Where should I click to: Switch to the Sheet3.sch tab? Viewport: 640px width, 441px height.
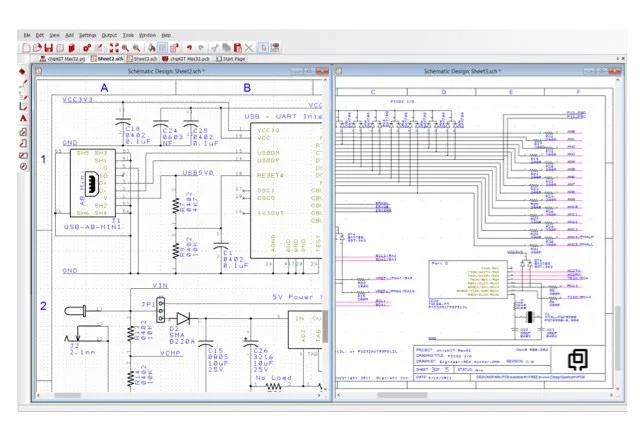[145, 59]
